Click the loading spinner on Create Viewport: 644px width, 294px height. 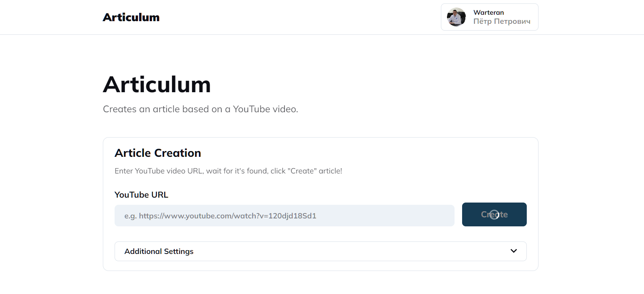click(x=494, y=215)
